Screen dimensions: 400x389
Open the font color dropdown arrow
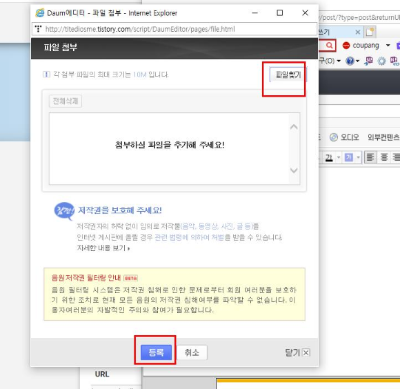[x=338, y=157]
